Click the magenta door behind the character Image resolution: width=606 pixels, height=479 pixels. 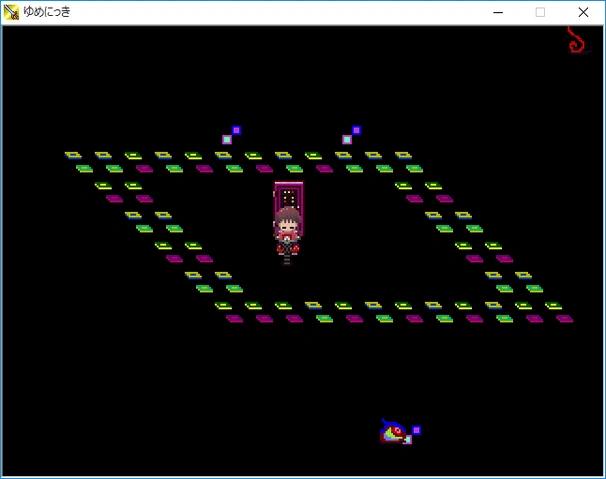[289, 208]
